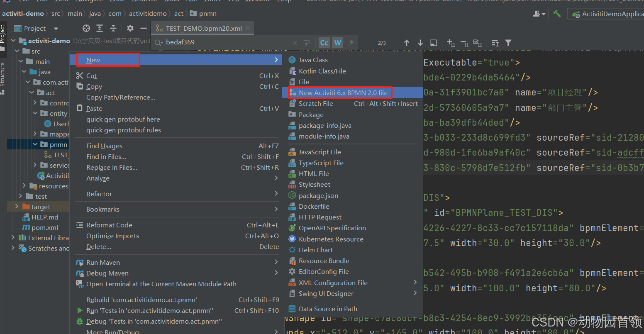Toggle whole Words (W) search option
The width and height of the screenshot is (644, 334).
click(x=338, y=43)
